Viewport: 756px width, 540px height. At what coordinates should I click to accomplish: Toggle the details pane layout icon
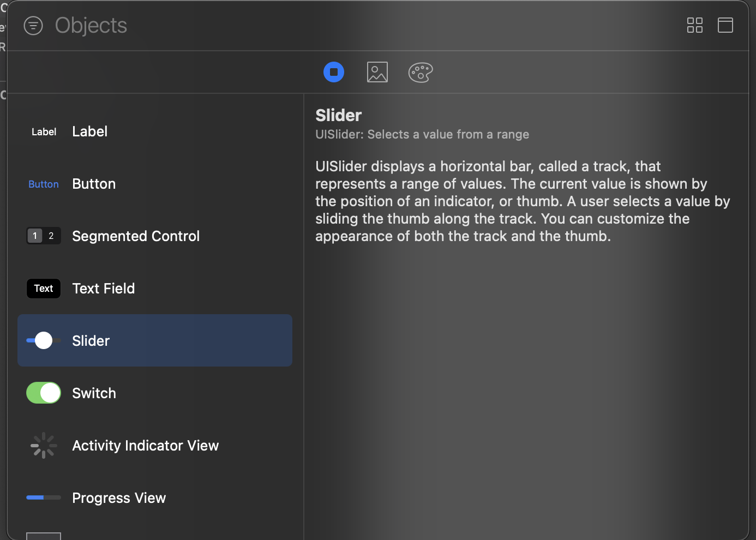coord(725,25)
